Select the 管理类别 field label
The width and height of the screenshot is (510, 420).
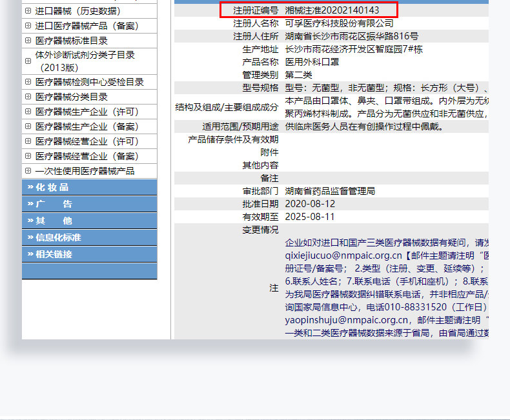260,75
